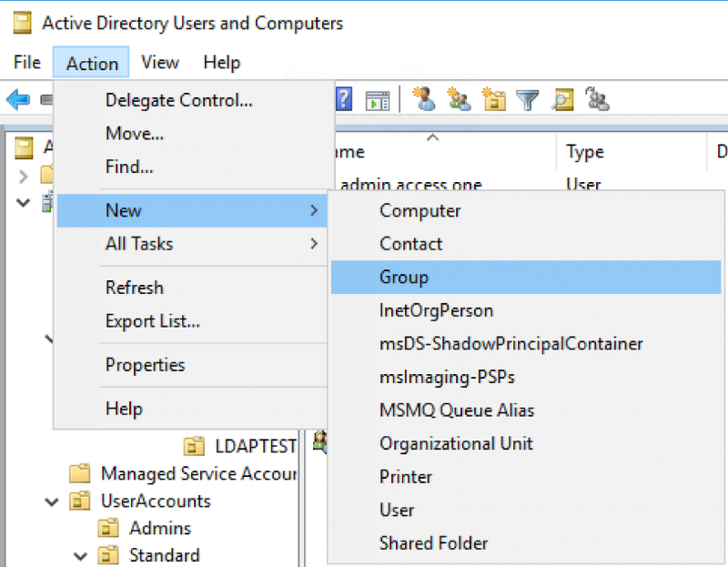
Task: Open Properties from the Action menu
Action: tap(192, 365)
